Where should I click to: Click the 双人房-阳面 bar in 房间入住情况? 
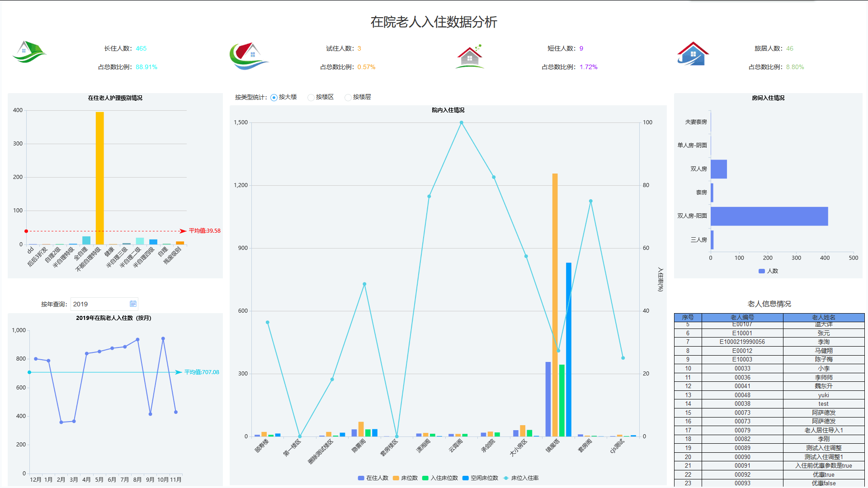coord(769,216)
